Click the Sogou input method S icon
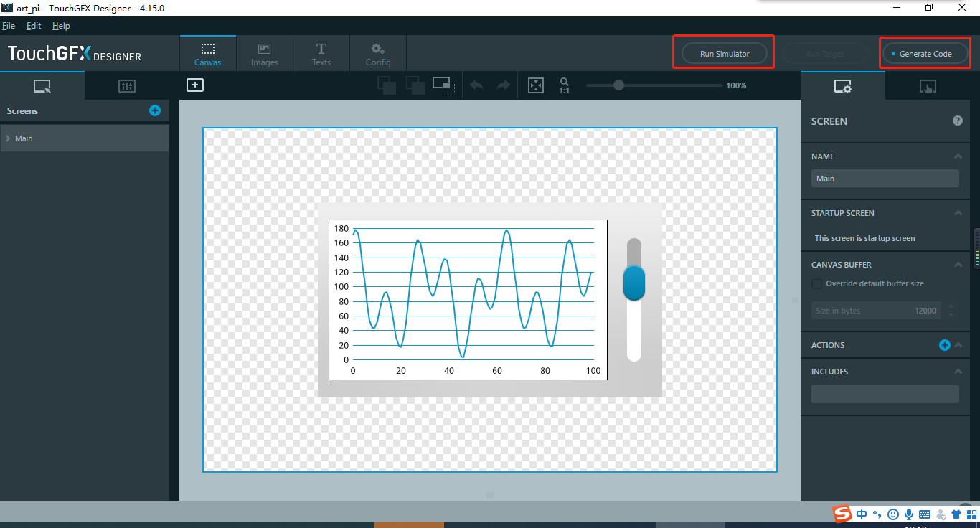 pos(842,514)
